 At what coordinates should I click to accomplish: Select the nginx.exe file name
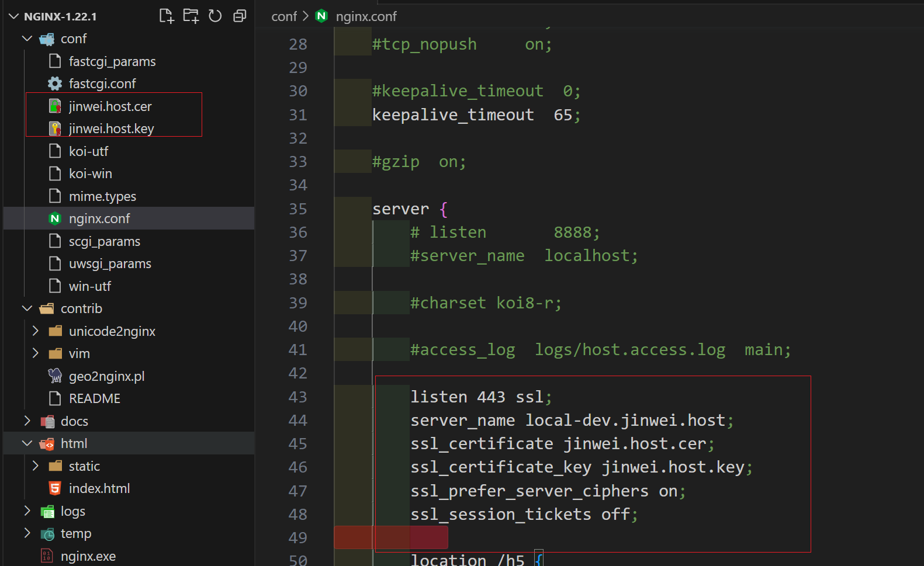88,556
